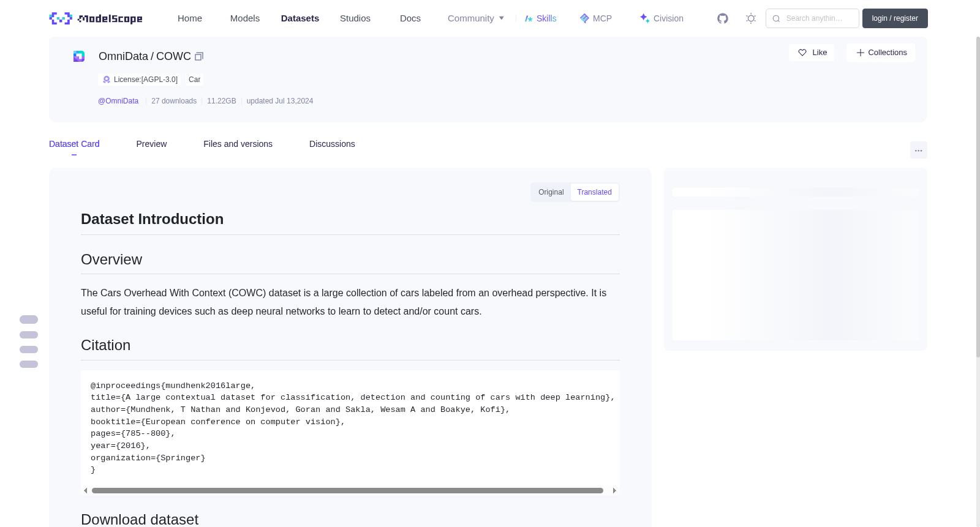
Task: Switch to the Dataset Card tab
Action: tap(74, 144)
